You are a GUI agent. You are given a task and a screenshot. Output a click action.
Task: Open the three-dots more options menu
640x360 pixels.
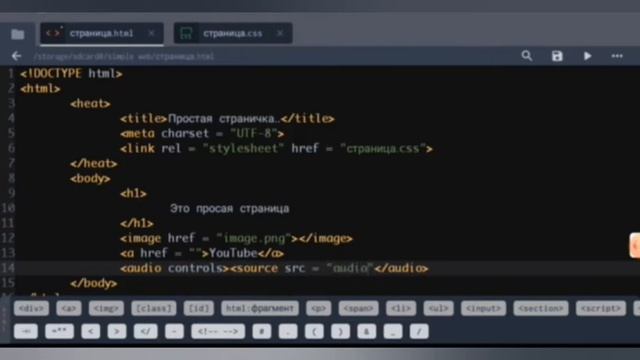coord(617,56)
